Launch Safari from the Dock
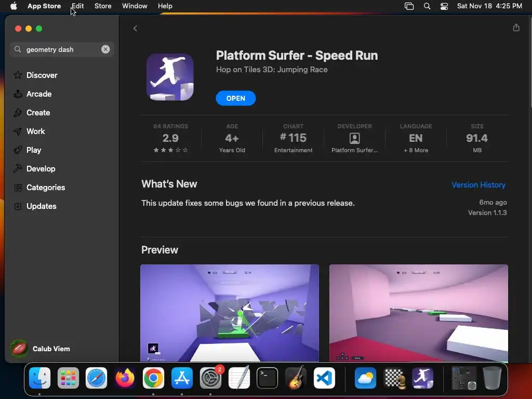532x399 pixels. pos(96,378)
